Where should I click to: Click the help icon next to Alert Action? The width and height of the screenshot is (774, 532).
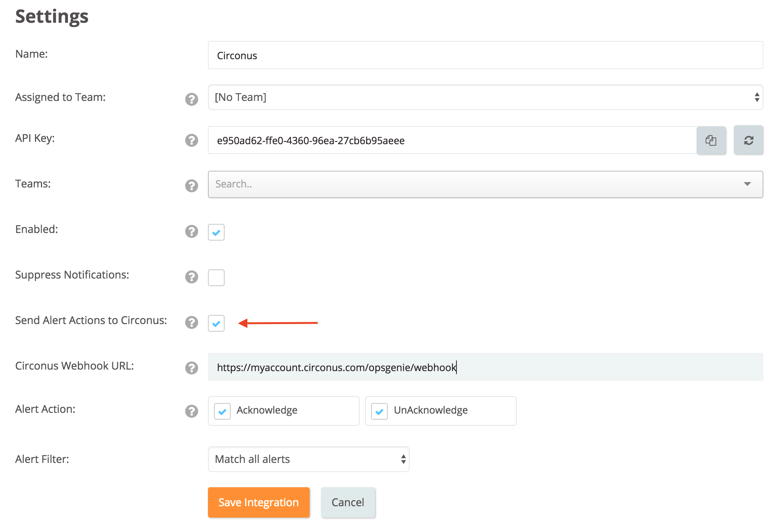(x=192, y=411)
